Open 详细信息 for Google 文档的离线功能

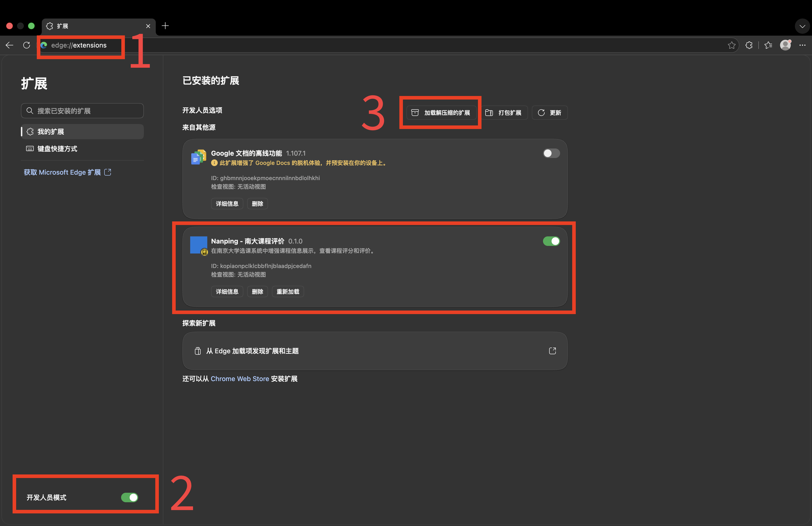[x=227, y=204]
